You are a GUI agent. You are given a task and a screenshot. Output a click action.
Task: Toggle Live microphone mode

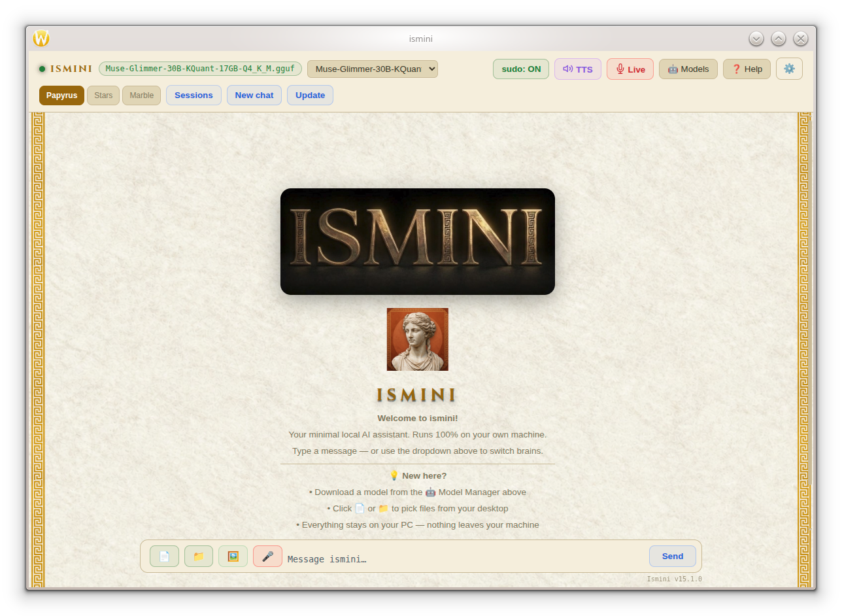point(630,69)
